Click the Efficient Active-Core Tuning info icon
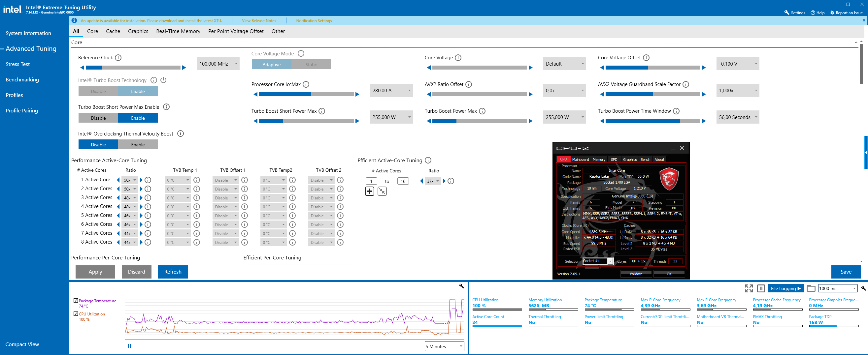This screenshot has width=868, height=355. click(428, 160)
